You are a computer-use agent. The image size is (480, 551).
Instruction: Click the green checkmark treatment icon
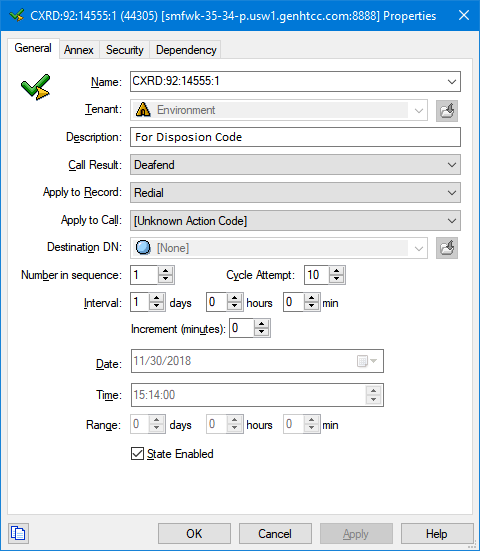point(36,87)
